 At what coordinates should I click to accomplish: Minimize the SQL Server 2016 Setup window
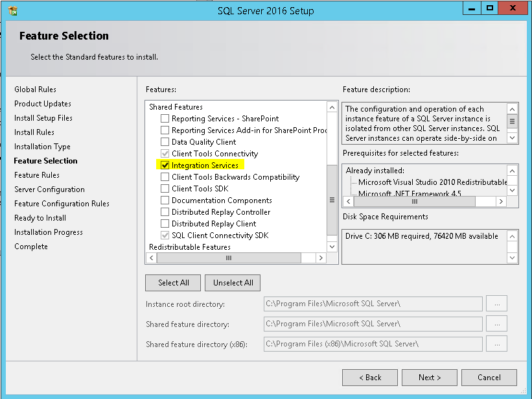(x=472, y=8)
